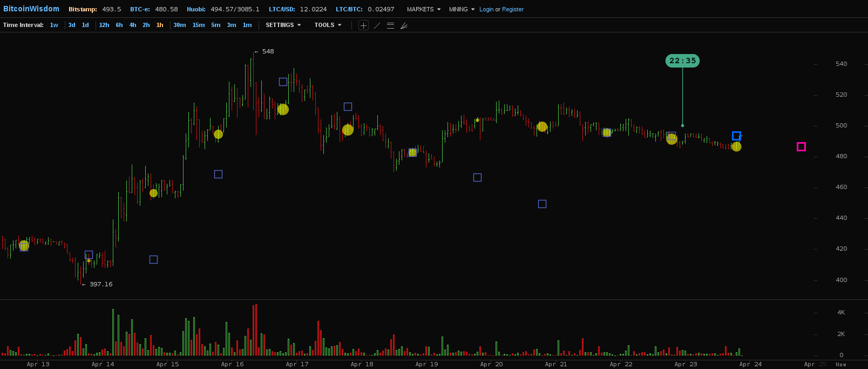Viewport: 868px width, 369px height.
Task: Click the bright blue square marker near Apr 24
Action: click(x=736, y=136)
